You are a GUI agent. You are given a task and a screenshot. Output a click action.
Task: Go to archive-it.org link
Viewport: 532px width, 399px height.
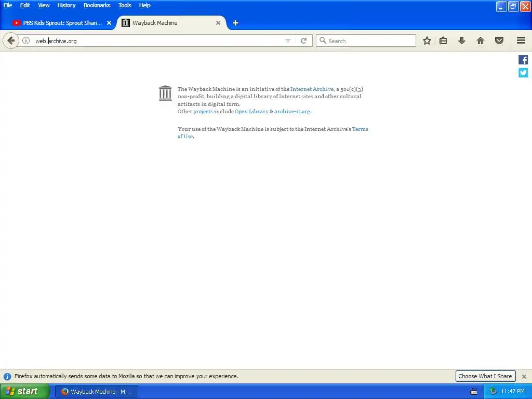pos(292,111)
